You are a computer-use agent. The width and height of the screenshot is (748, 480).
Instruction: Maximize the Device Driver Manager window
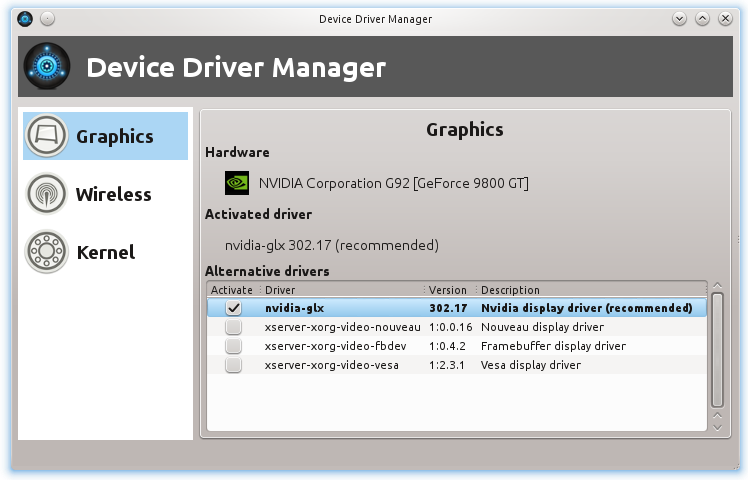coord(702,19)
